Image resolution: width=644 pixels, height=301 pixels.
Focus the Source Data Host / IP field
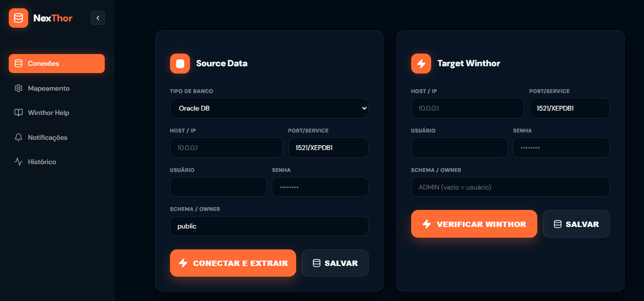pyautogui.click(x=227, y=148)
